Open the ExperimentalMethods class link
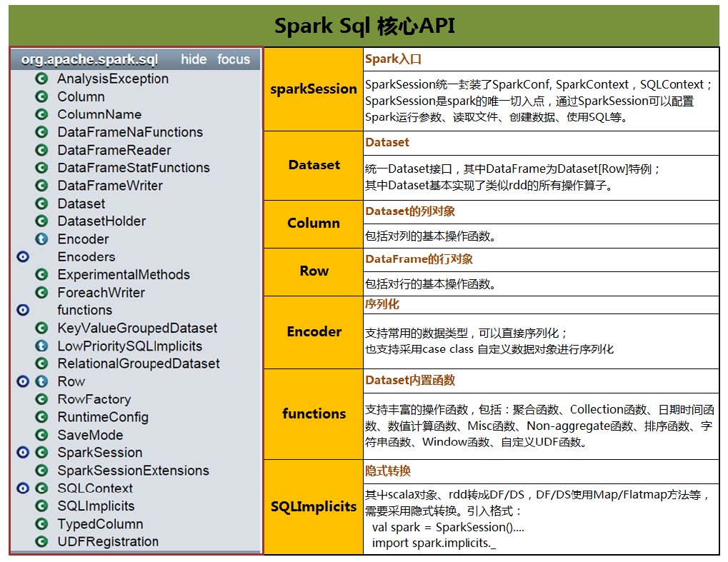 coord(124,275)
